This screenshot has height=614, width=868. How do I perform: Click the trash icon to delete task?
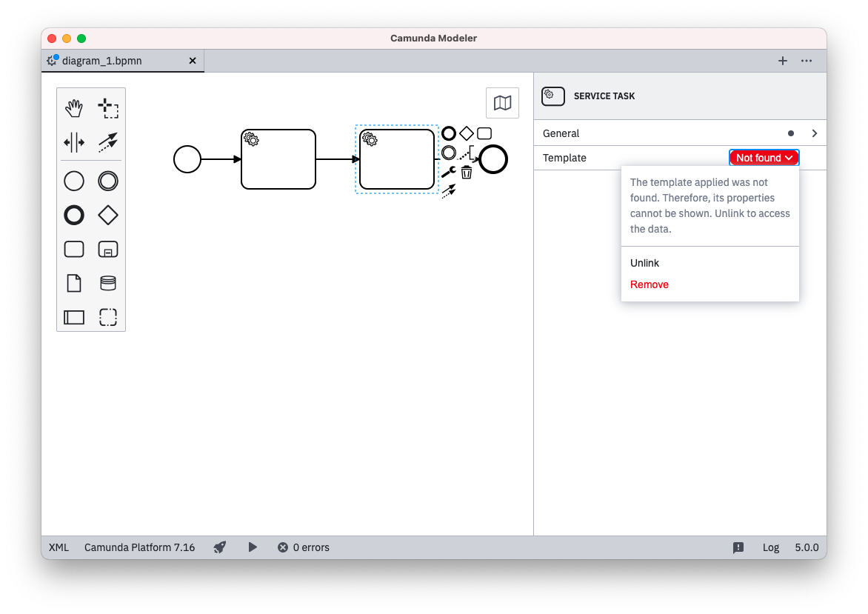point(467,173)
